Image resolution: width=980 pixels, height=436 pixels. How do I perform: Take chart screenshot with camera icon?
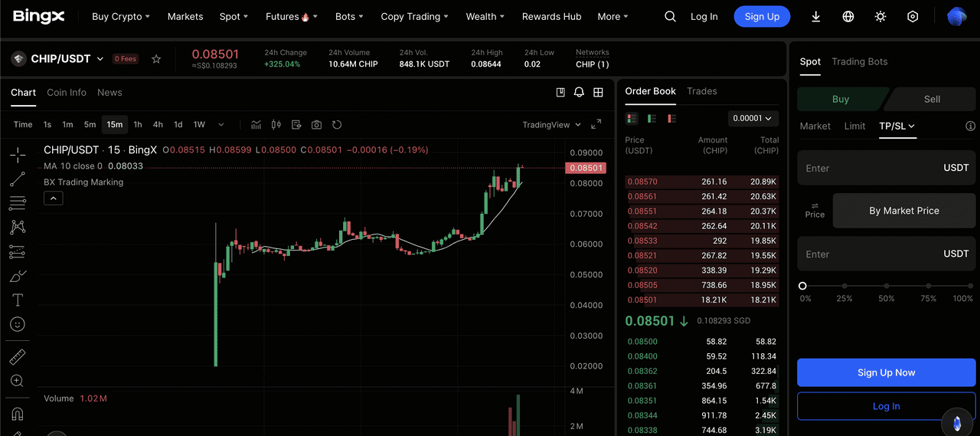tap(316, 125)
